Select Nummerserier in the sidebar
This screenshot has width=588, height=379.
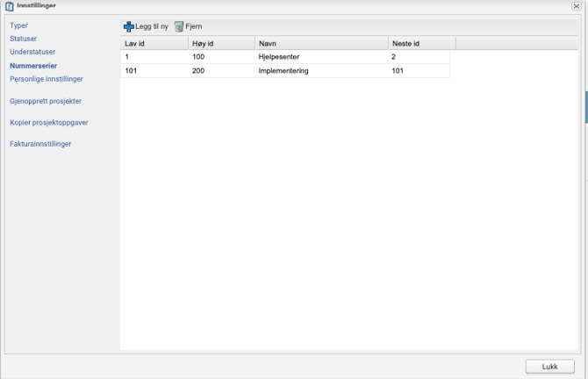(32, 65)
